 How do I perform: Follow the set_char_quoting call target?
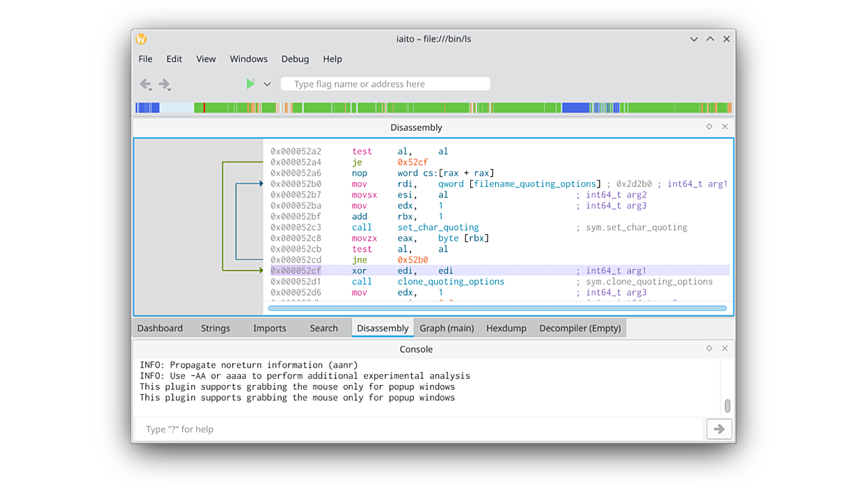(x=437, y=227)
